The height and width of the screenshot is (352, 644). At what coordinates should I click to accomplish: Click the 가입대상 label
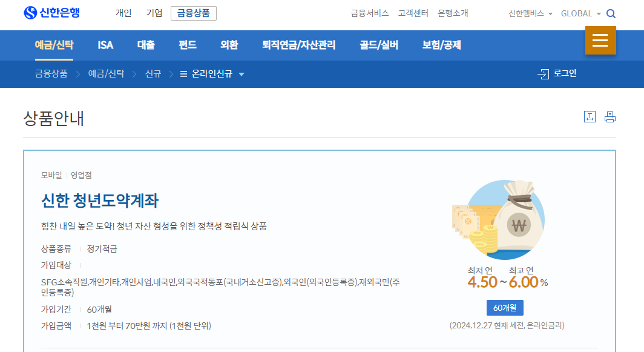[x=56, y=265]
